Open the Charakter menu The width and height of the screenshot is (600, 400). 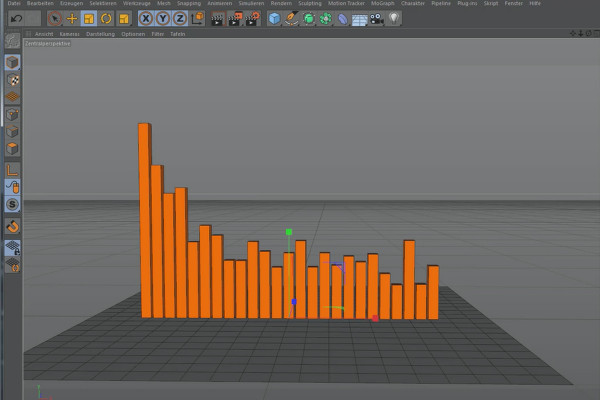413,3
